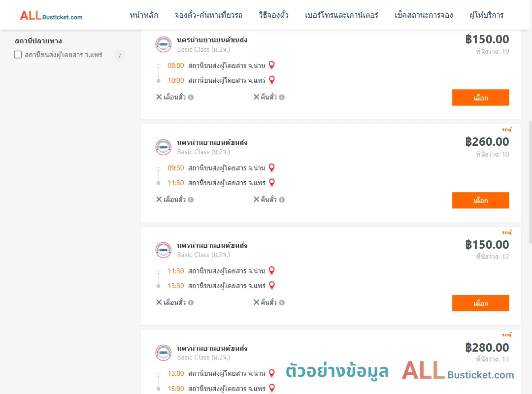This screenshot has height=394, width=532.
Task: Click price ฿150.00 of 08:00 trip
Action: [487, 39]
